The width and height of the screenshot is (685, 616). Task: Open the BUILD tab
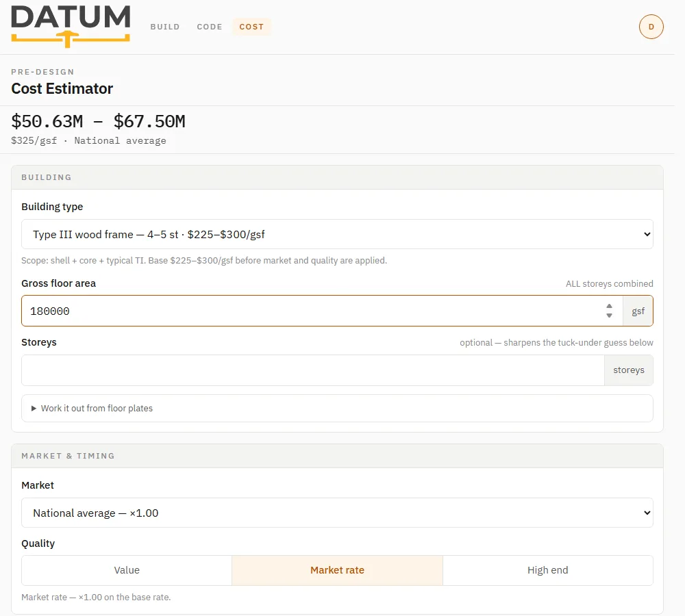(165, 27)
